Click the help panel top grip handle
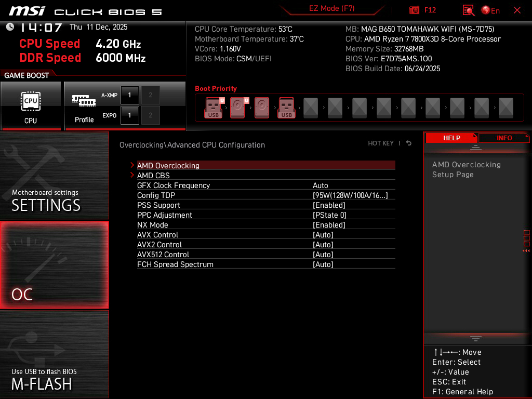This screenshot has width=532, height=399. tap(476, 147)
